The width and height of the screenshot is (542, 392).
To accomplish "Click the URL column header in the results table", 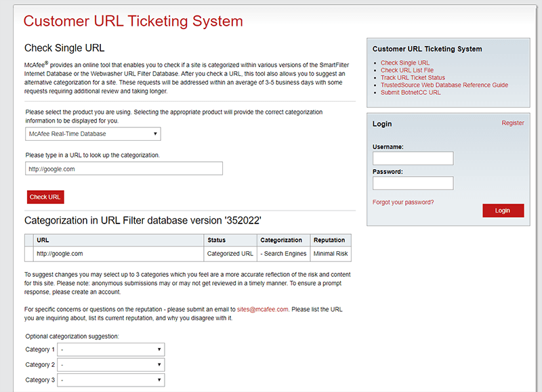I will point(118,240).
